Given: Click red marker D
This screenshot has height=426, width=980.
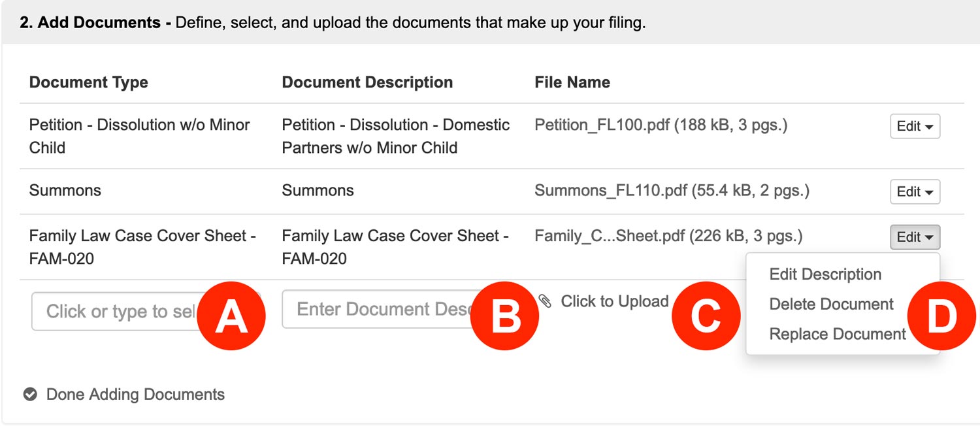Looking at the screenshot, I should [x=941, y=316].
